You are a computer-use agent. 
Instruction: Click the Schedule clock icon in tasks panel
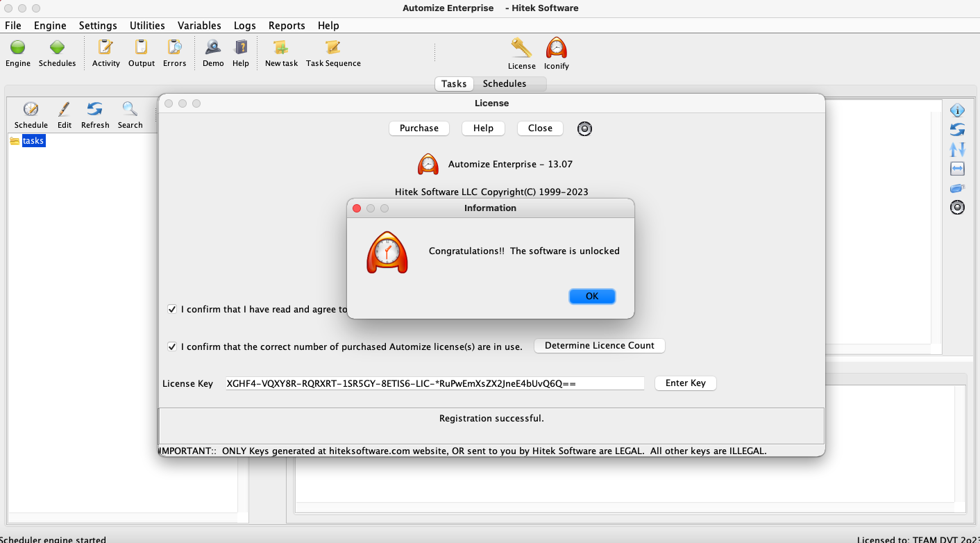31,109
